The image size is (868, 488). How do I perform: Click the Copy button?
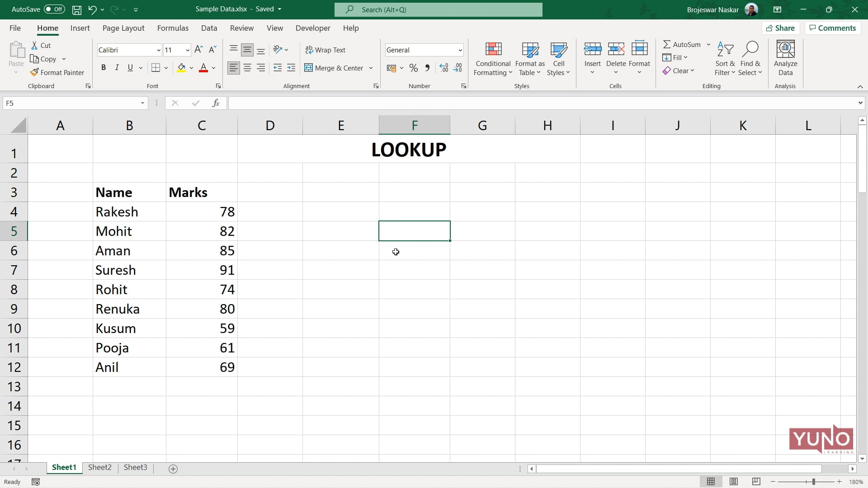click(43, 59)
